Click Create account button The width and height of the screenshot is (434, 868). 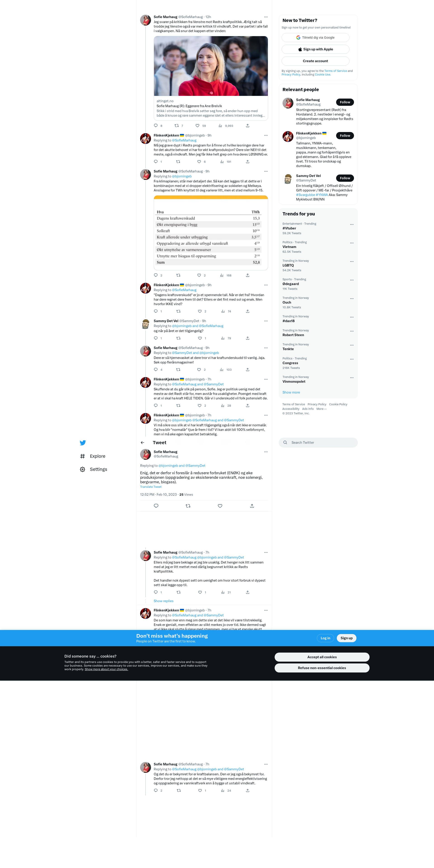[315, 61]
